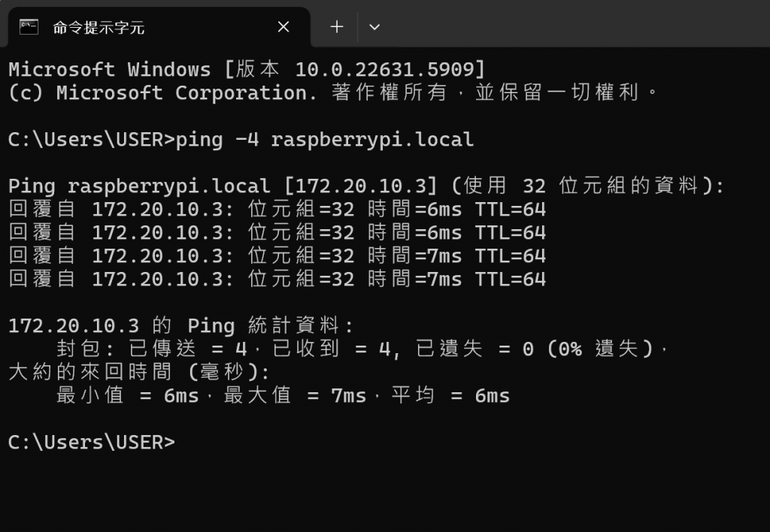Click the bracketed IP address [172.20.10.3]
Viewport: 770px width, 532px height.
point(360,186)
